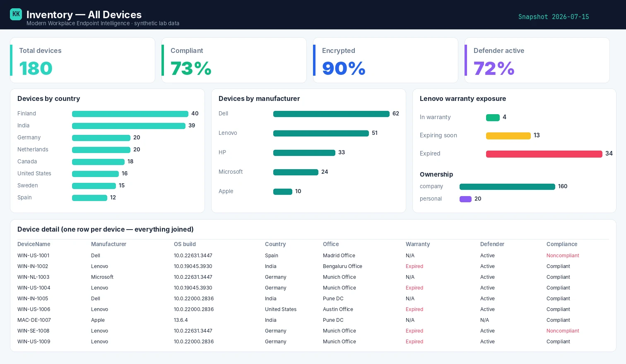Sort by the OS build column header
The image size is (626, 364).
point(185,244)
